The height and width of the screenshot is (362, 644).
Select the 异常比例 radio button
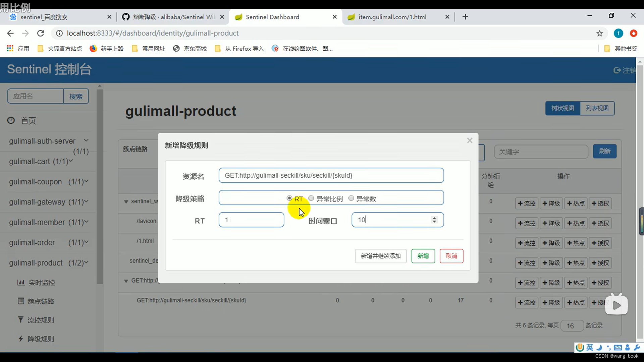[x=311, y=198]
